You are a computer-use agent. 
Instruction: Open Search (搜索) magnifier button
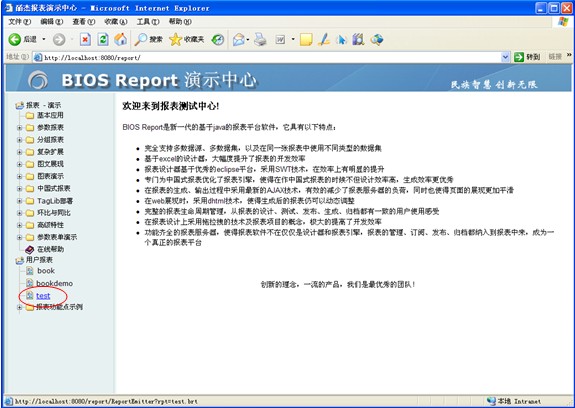[x=148, y=39]
